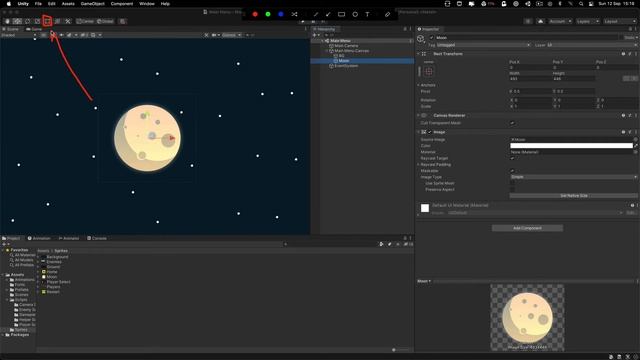The height and width of the screenshot is (360, 640).
Task: Collapse the Rect Transform component
Action: [x=418, y=54]
